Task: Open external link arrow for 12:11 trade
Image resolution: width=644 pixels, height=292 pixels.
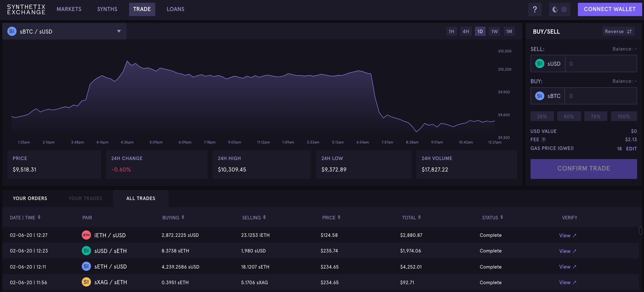Action: pyautogui.click(x=574, y=267)
